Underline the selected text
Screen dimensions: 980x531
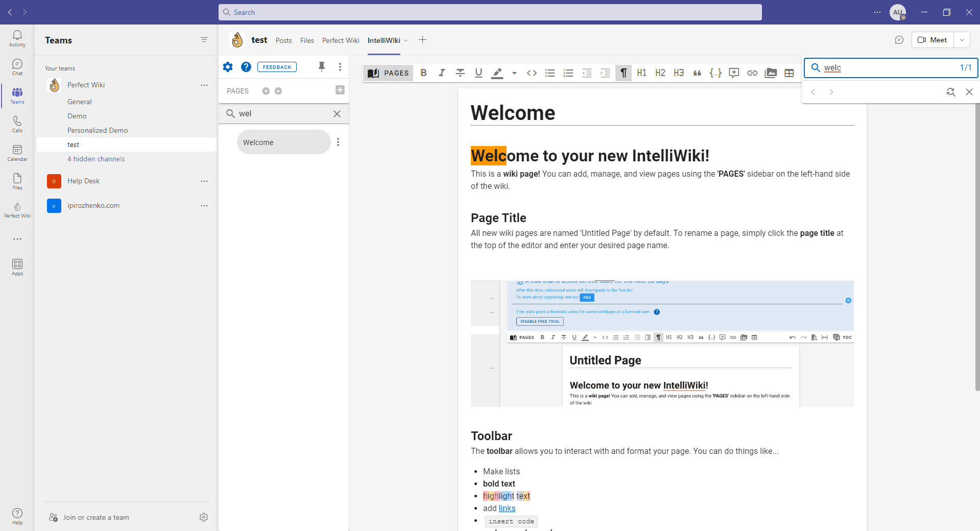point(479,73)
